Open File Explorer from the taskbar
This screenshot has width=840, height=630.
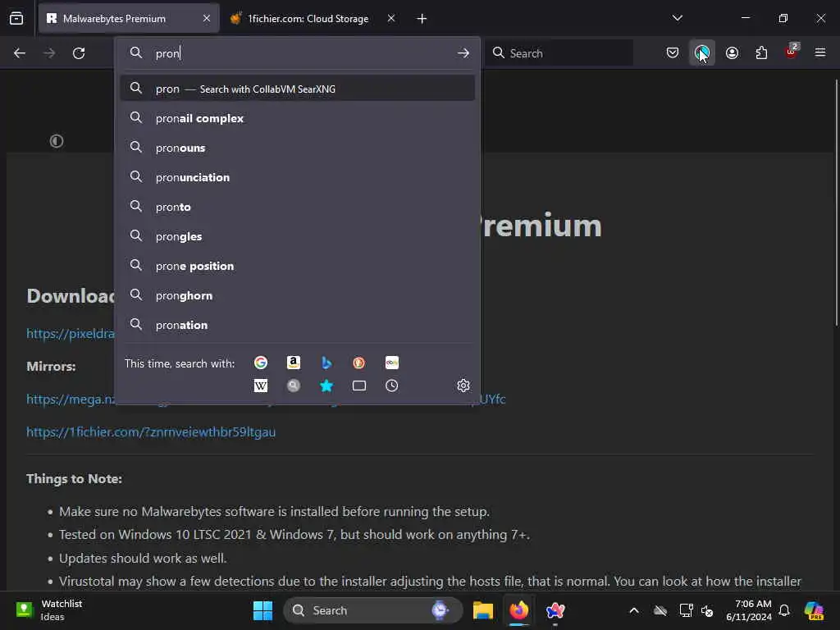click(x=482, y=610)
